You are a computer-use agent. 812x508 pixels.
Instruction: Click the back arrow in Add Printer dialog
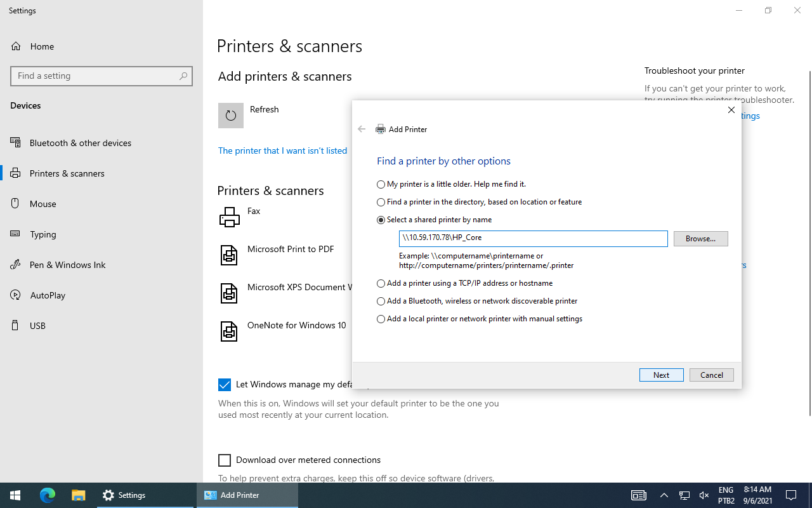click(x=362, y=129)
